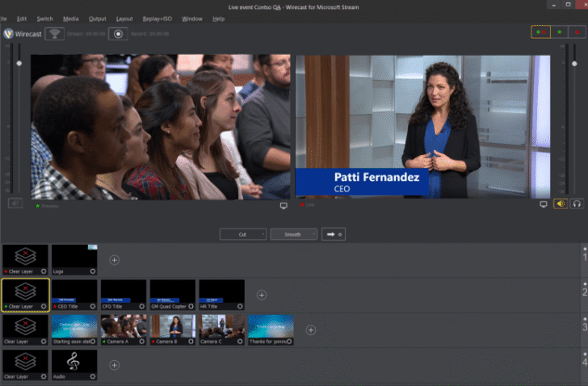Adjust the left audio volume slider knob

click(19, 63)
